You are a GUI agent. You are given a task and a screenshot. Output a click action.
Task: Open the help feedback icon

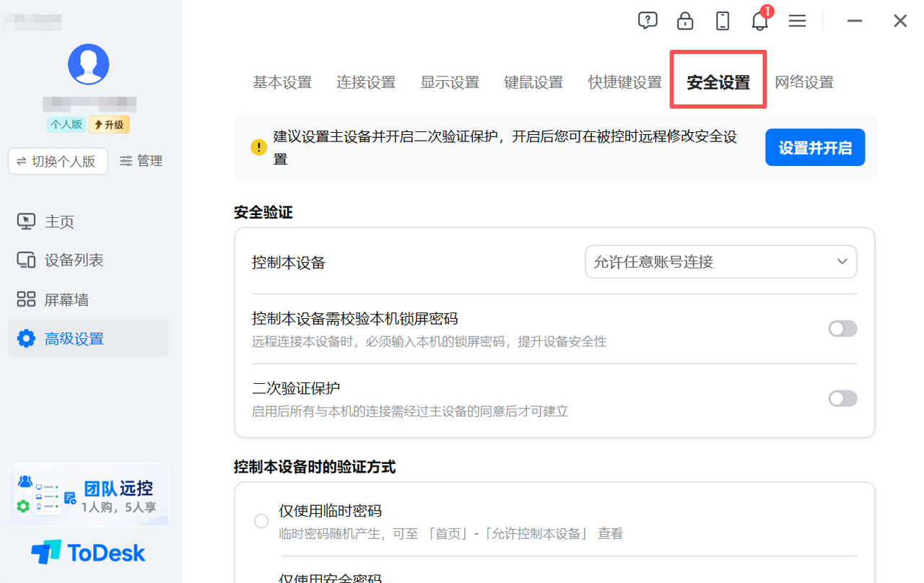648,21
